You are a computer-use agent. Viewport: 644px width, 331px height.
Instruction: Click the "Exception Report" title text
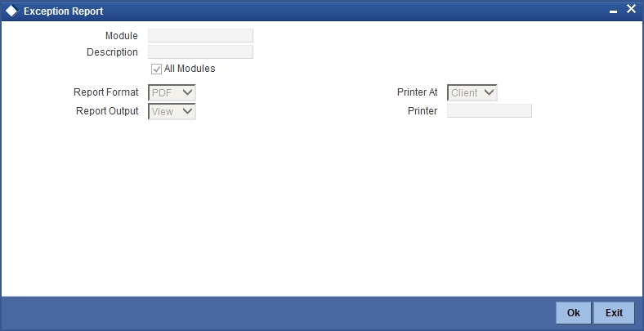click(64, 11)
